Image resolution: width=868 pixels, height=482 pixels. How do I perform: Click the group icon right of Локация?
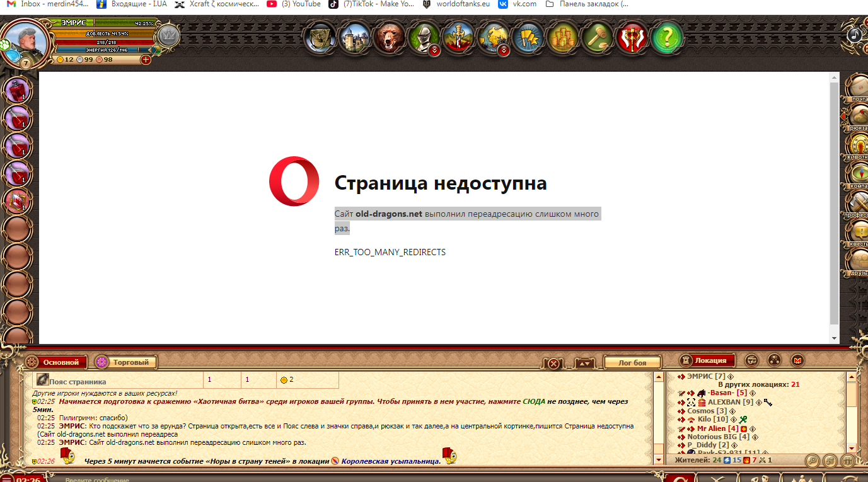[751, 361]
